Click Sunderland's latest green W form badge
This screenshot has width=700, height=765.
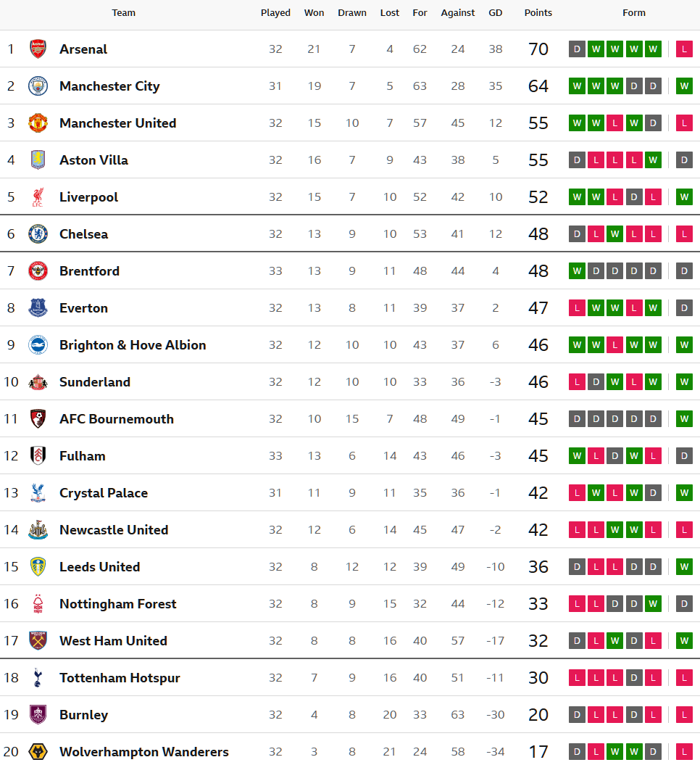point(684,382)
